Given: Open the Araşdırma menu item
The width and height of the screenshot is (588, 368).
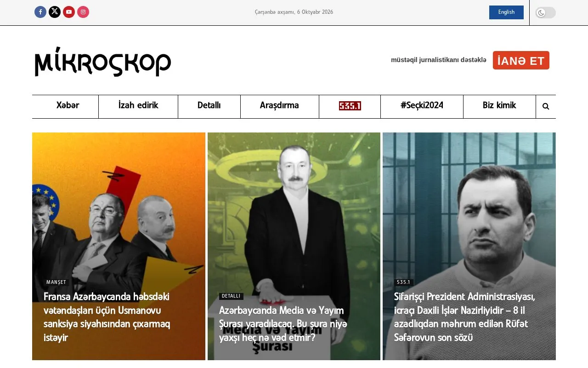Looking at the screenshot, I should coord(279,105).
